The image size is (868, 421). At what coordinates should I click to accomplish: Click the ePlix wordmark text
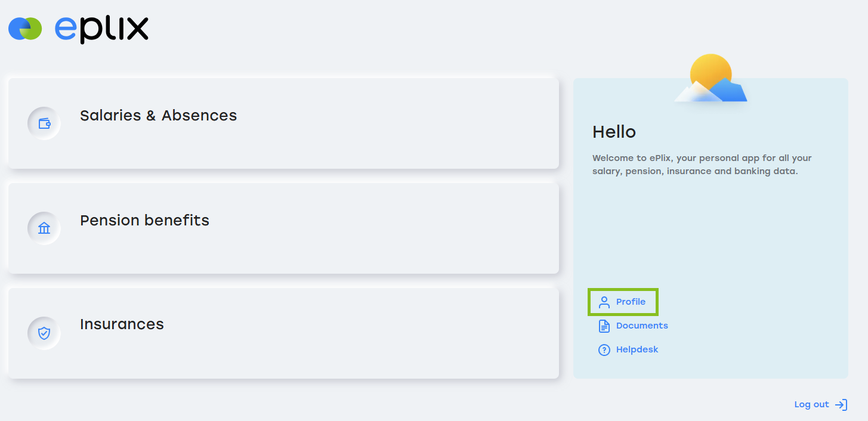coord(101,29)
